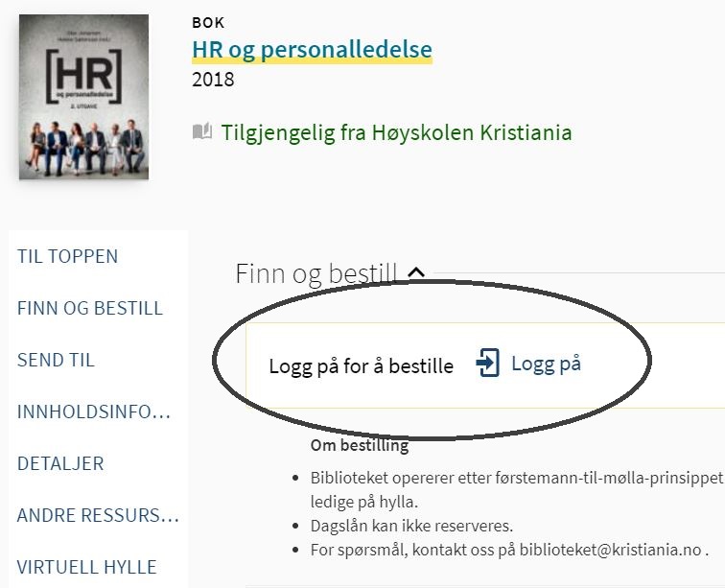Collapse the Finn og bestill section chevron
This screenshot has height=588, width=725.
click(416, 273)
